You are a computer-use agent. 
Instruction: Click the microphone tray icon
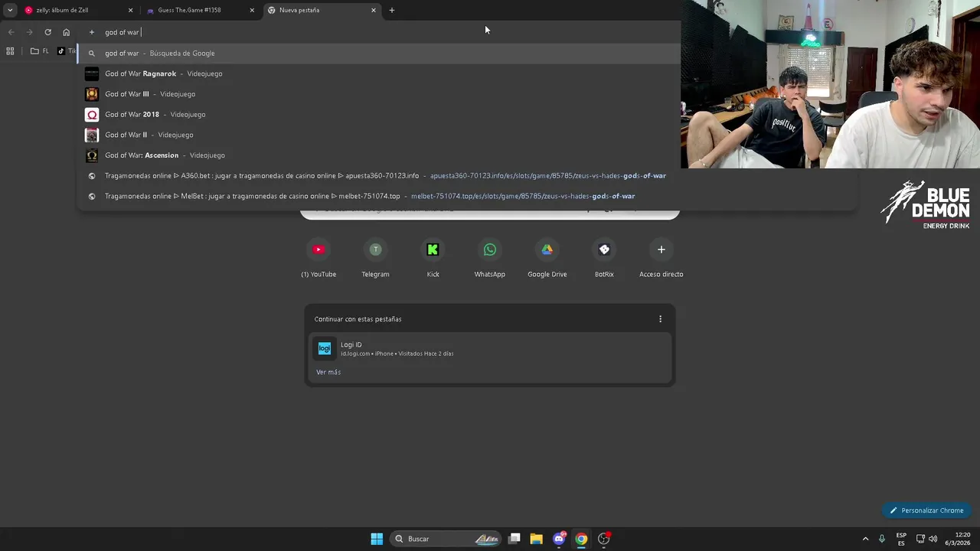pos(882,539)
